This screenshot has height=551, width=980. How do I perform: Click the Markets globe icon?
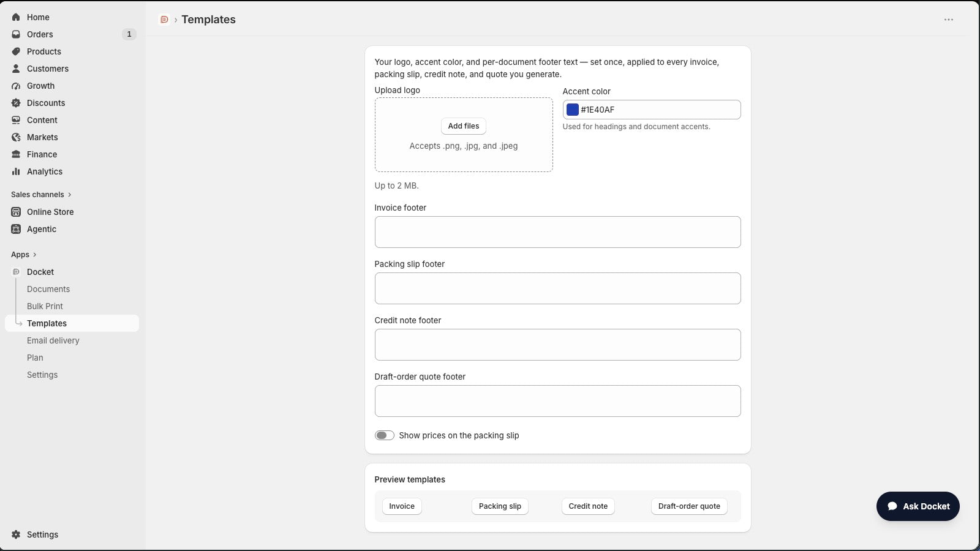click(x=16, y=137)
